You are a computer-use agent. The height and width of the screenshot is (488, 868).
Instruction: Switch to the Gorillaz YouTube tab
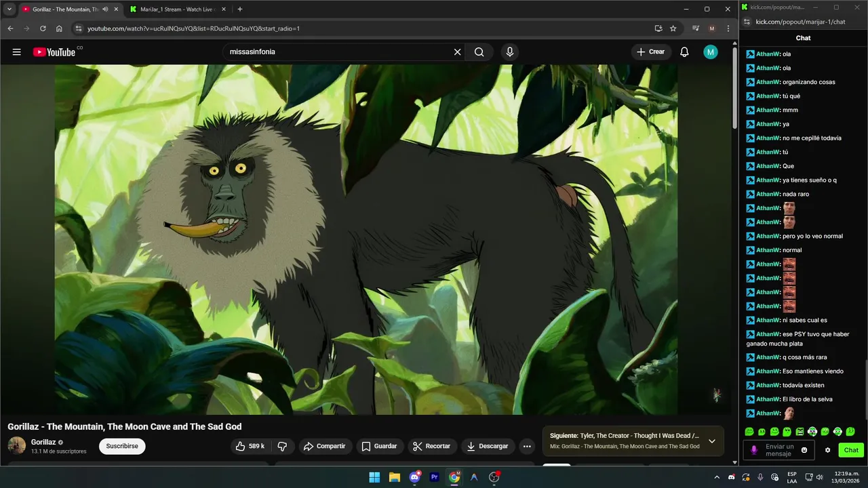pyautogui.click(x=70, y=9)
